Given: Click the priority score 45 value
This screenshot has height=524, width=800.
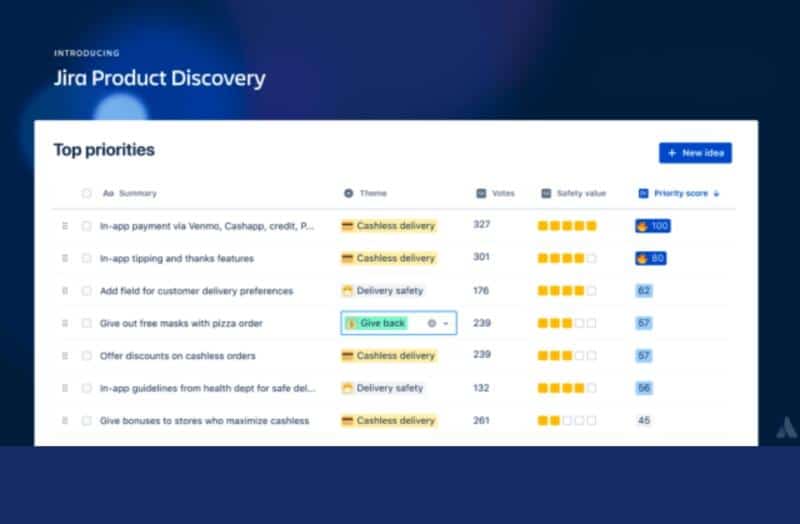Looking at the screenshot, I should 644,421.
